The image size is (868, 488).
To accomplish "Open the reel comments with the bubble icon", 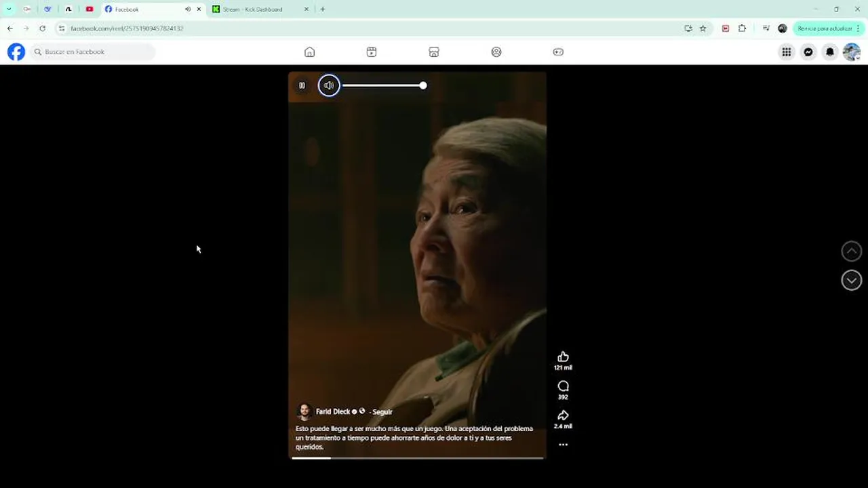I will click(x=563, y=386).
